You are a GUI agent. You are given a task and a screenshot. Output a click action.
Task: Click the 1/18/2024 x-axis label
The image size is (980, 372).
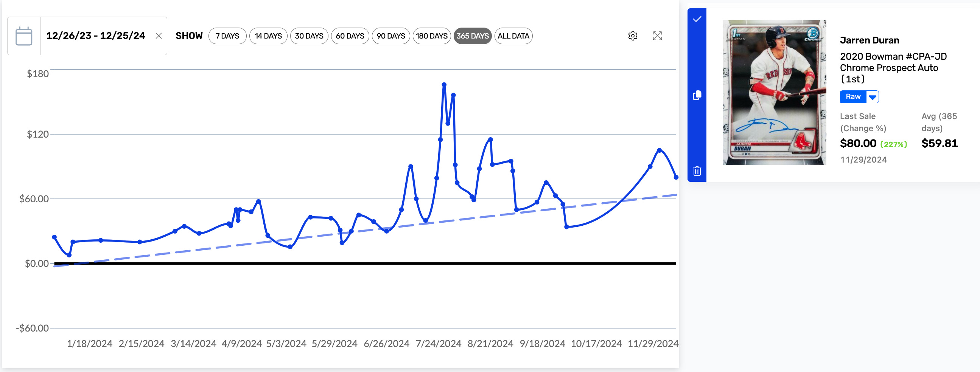click(x=89, y=344)
